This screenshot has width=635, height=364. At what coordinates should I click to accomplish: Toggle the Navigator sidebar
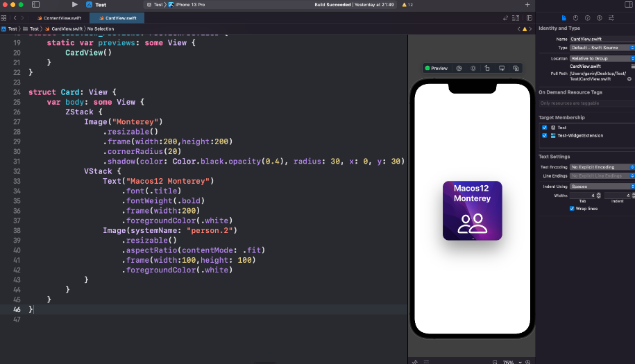(x=35, y=4)
